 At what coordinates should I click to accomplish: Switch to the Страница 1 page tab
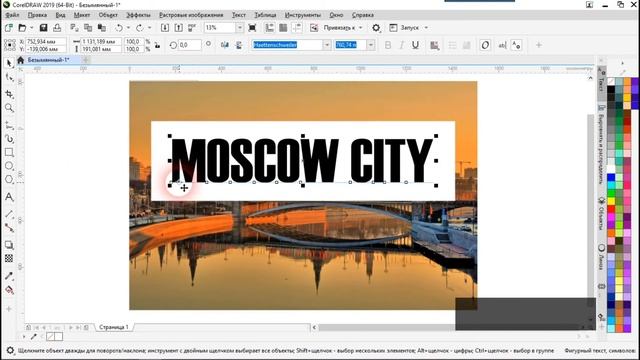(x=114, y=327)
